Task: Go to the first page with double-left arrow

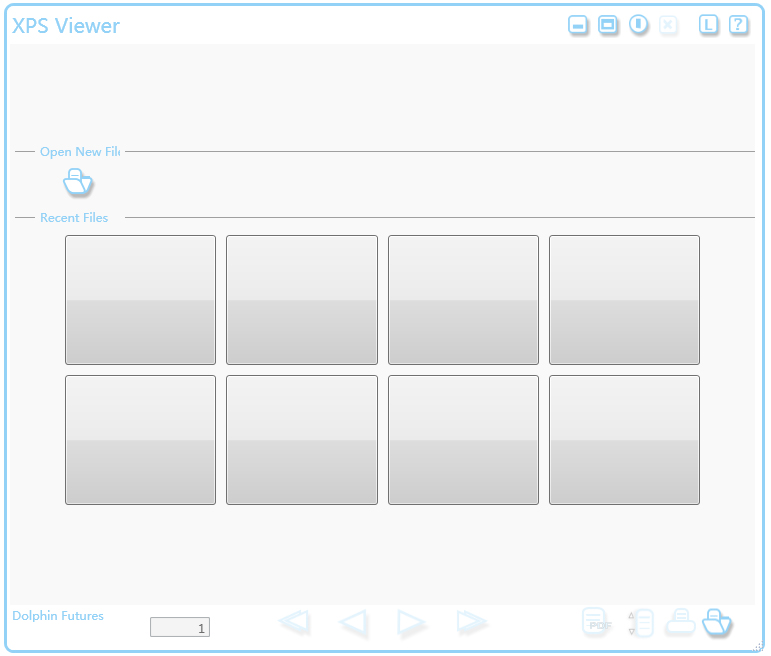Action: 294,622
